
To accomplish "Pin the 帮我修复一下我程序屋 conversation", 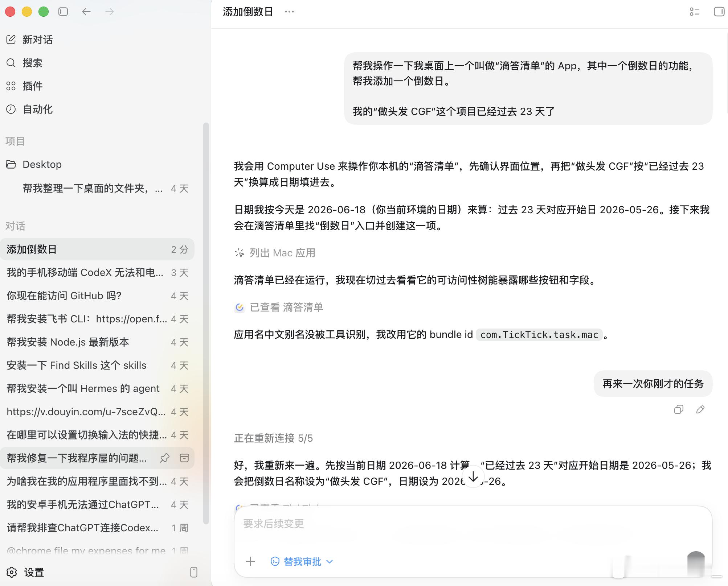I will click(x=165, y=458).
